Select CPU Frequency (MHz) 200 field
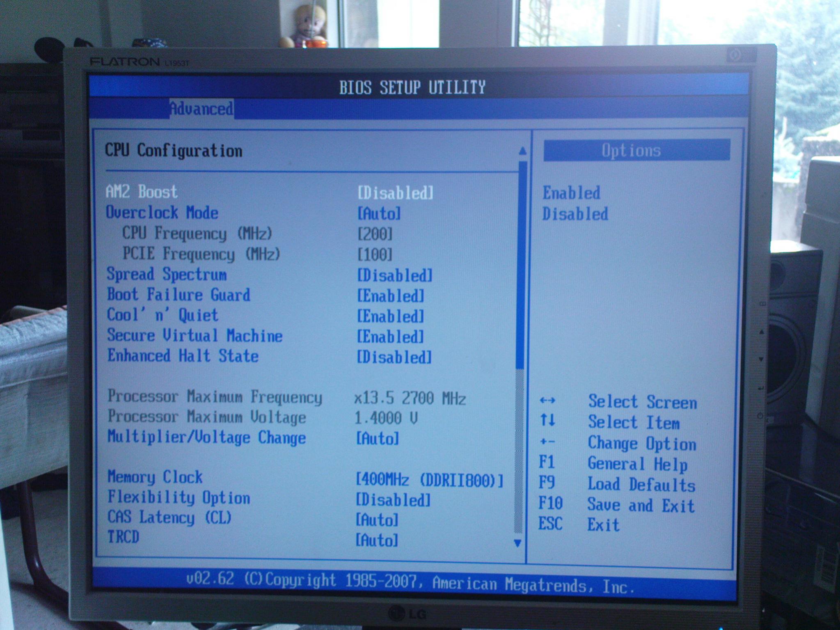Viewport: 840px width, 630px height. pos(375,234)
